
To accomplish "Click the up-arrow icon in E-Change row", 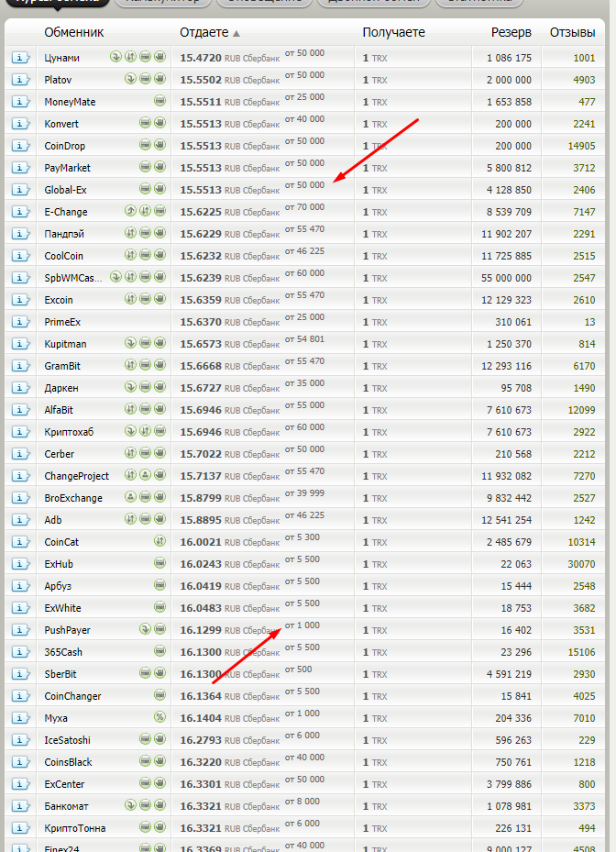I will (x=130, y=210).
